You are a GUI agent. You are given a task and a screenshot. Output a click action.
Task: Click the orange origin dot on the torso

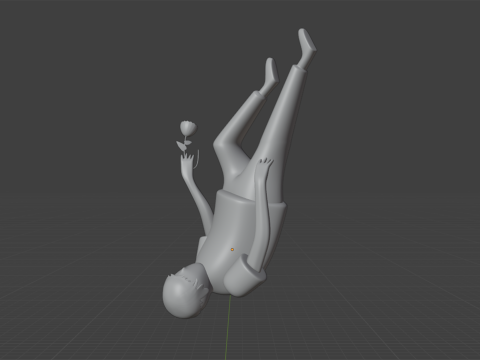click(232, 249)
